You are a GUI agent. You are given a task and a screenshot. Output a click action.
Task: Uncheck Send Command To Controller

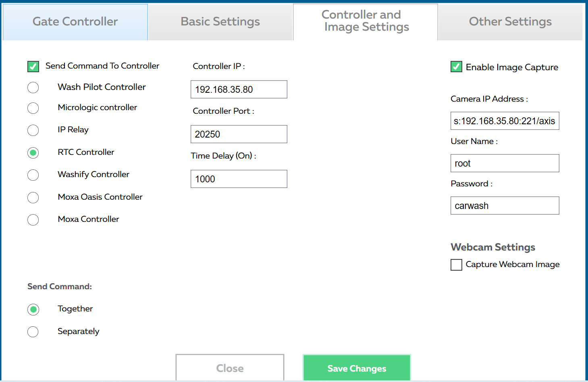point(33,66)
